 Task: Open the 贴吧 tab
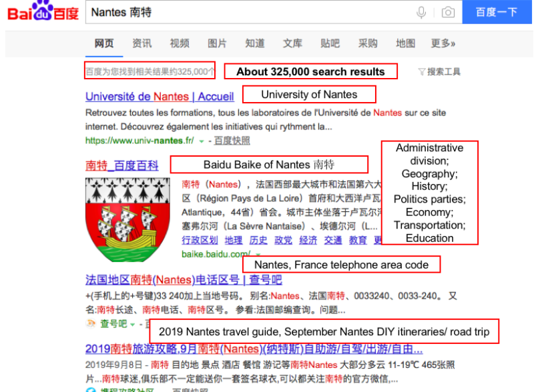[330, 43]
